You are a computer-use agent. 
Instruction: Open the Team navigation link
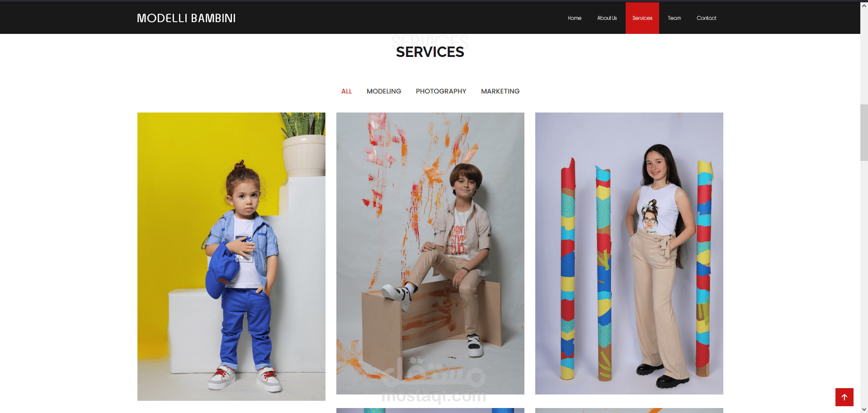click(674, 18)
